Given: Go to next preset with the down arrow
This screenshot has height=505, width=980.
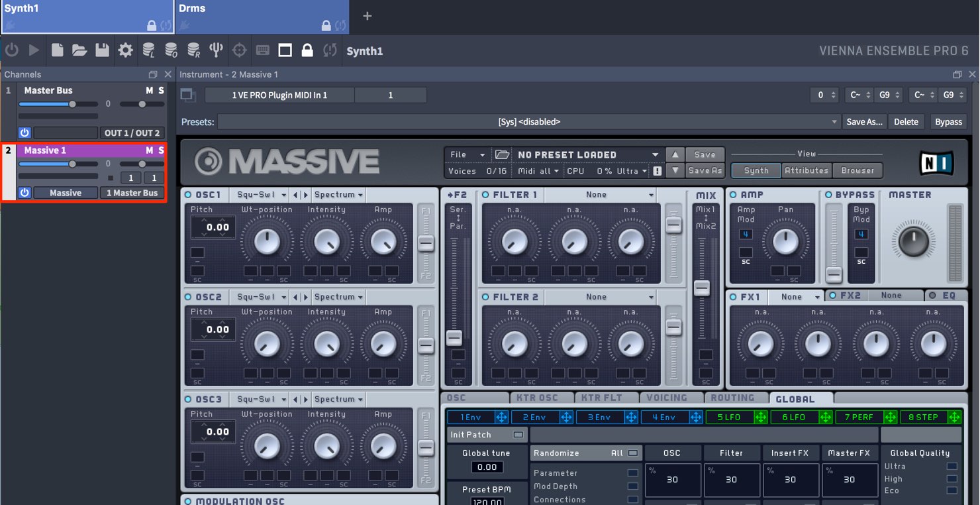Looking at the screenshot, I should pyautogui.click(x=674, y=170).
